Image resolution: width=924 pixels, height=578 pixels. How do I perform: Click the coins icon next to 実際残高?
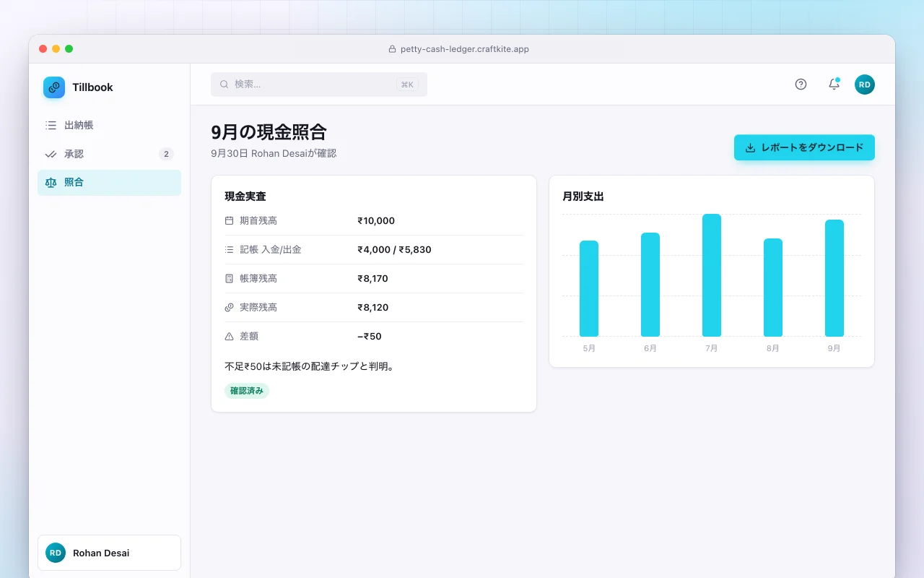coord(230,307)
